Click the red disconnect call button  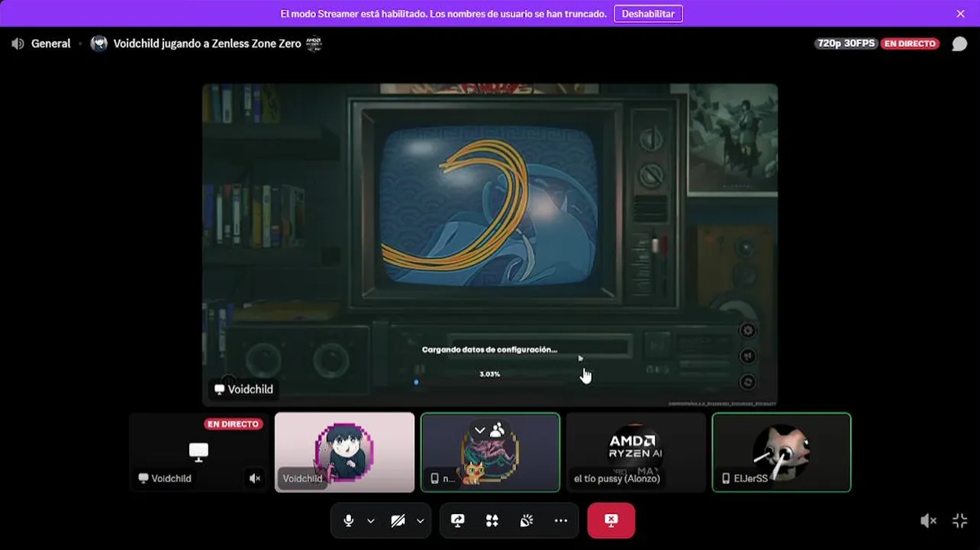(x=611, y=520)
